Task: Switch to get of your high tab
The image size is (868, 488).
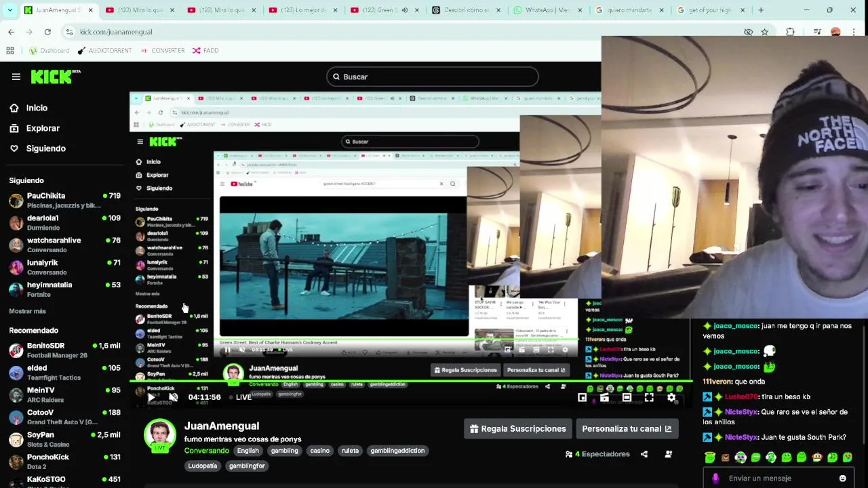Action: (x=709, y=10)
